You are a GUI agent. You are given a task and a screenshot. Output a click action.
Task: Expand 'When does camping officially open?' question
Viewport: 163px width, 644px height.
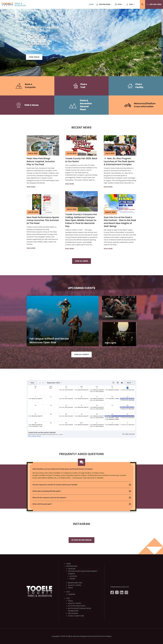(x=130, y=491)
